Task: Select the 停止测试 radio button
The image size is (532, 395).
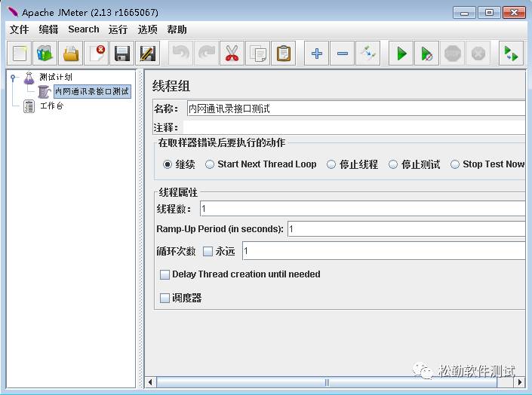Action: click(393, 164)
